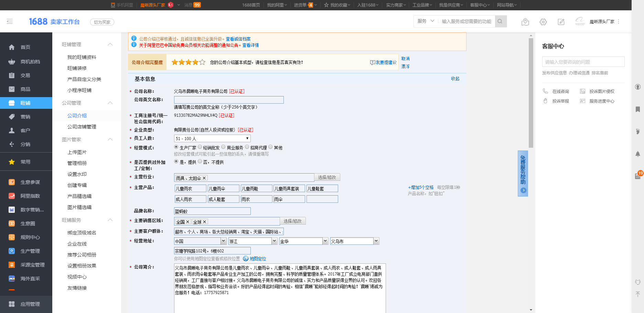Remove the 全球 sales region tag

204,222
